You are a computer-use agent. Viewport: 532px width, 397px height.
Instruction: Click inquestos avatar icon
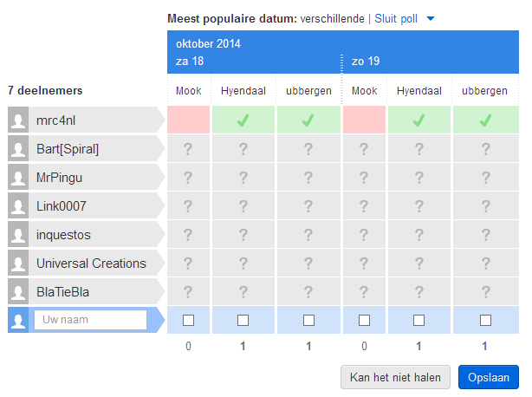pos(18,235)
